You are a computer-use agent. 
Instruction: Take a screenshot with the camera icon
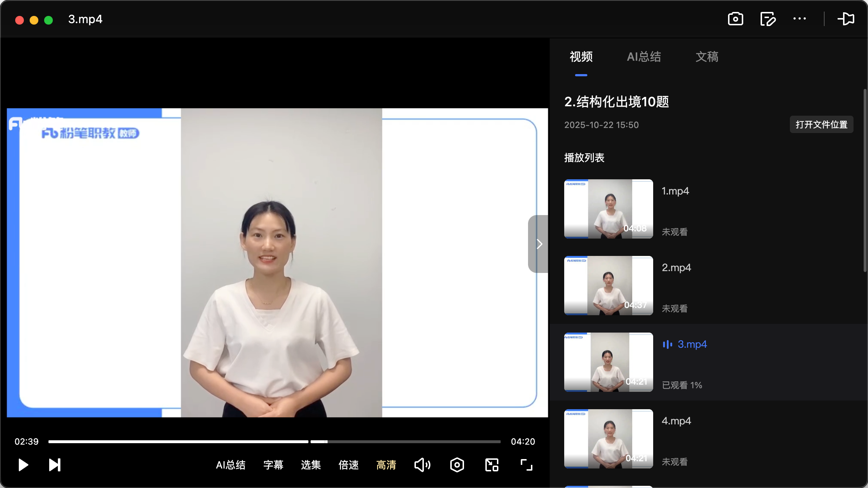tap(736, 19)
